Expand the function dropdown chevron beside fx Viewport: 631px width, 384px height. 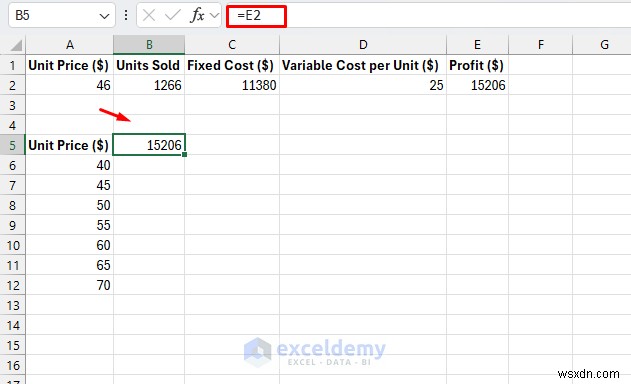(214, 16)
